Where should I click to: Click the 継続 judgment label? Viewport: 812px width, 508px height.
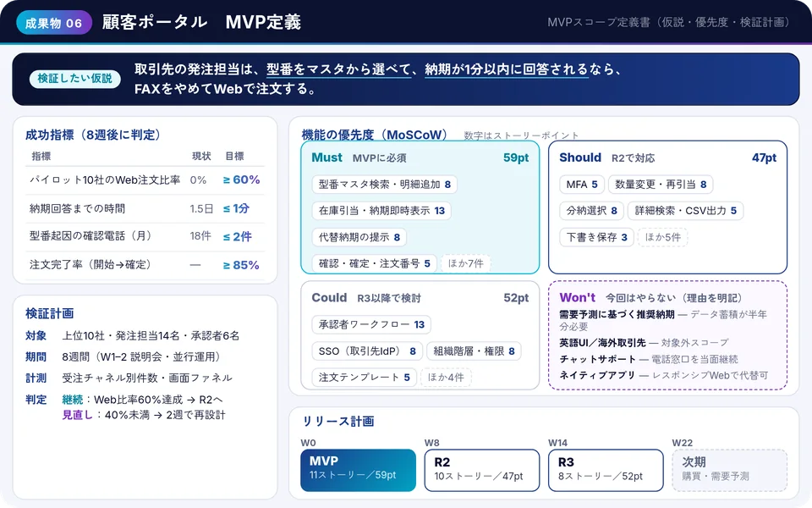pyautogui.click(x=73, y=400)
